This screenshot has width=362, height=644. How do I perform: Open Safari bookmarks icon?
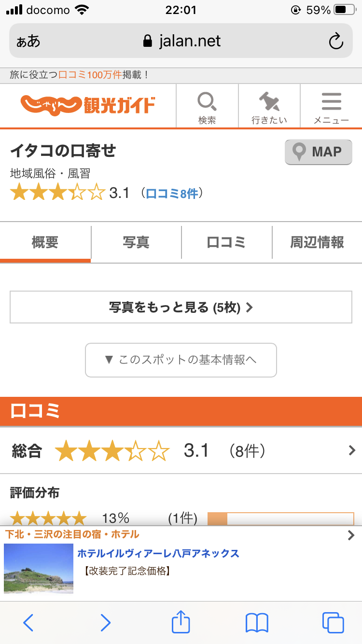tap(257, 623)
